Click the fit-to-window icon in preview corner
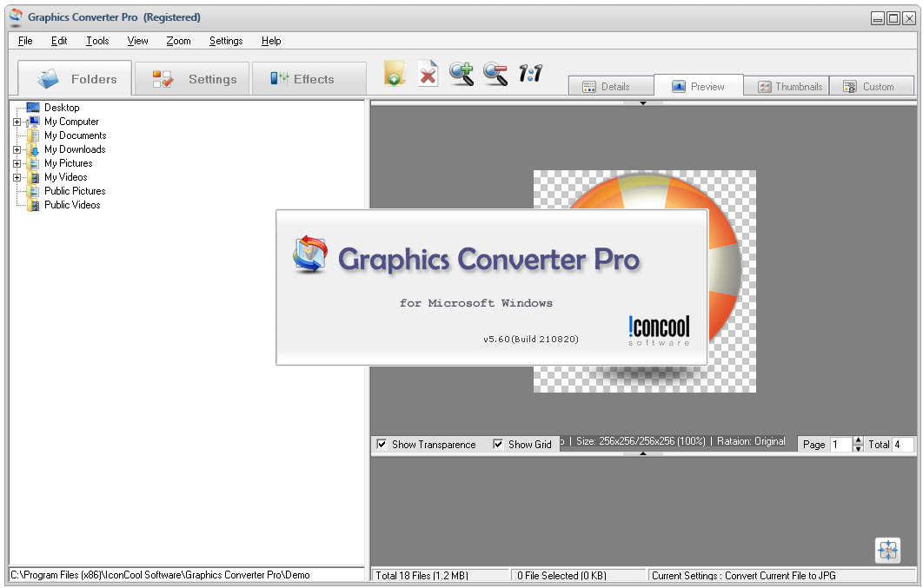The image size is (923, 588). [x=887, y=551]
